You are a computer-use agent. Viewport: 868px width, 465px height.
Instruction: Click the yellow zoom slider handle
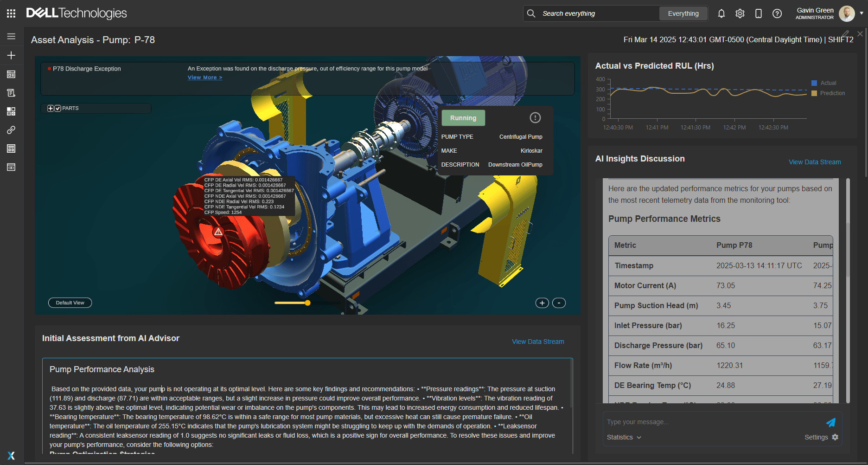[307, 303]
